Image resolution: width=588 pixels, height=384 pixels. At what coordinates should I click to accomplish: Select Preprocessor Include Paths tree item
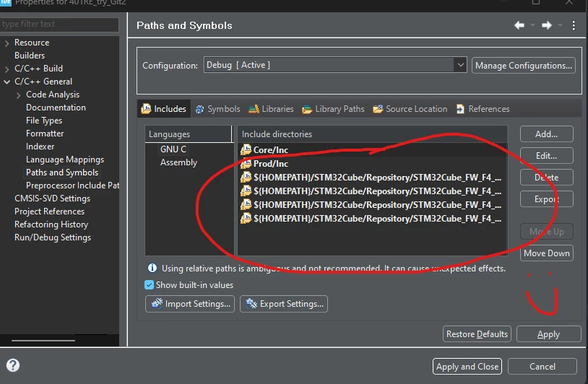click(x=72, y=186)
